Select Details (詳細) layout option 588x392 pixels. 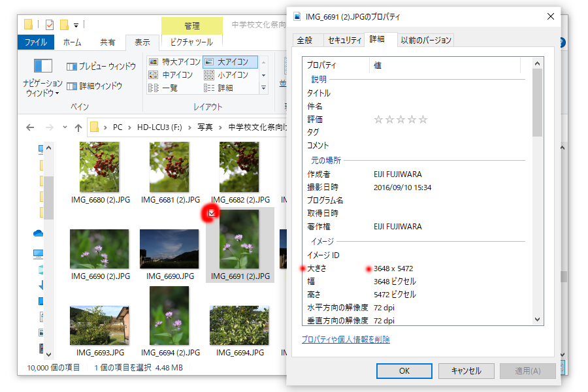[219, 88]
